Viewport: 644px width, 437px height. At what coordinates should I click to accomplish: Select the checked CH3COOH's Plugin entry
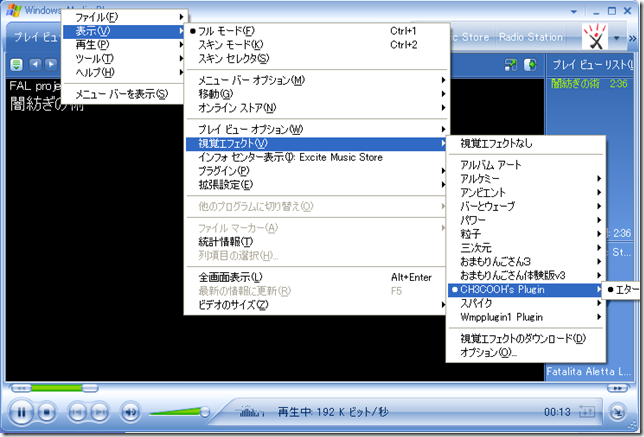tap(526, 290)
